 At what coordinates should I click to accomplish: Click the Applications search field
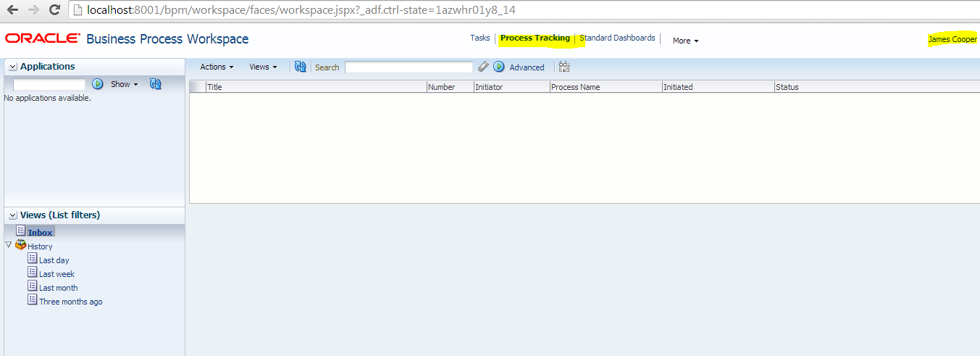pos(49,84)
